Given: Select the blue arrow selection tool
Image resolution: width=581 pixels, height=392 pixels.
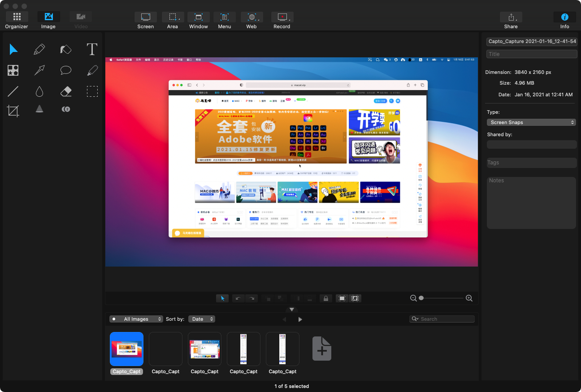Looking at the screenshot, I should [13, 49].
